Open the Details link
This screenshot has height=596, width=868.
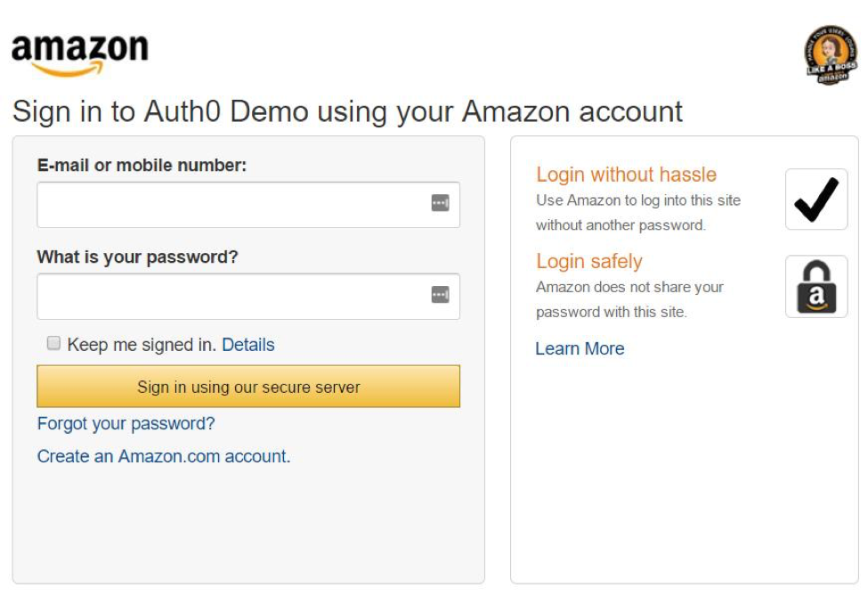[x=248, y=345]
